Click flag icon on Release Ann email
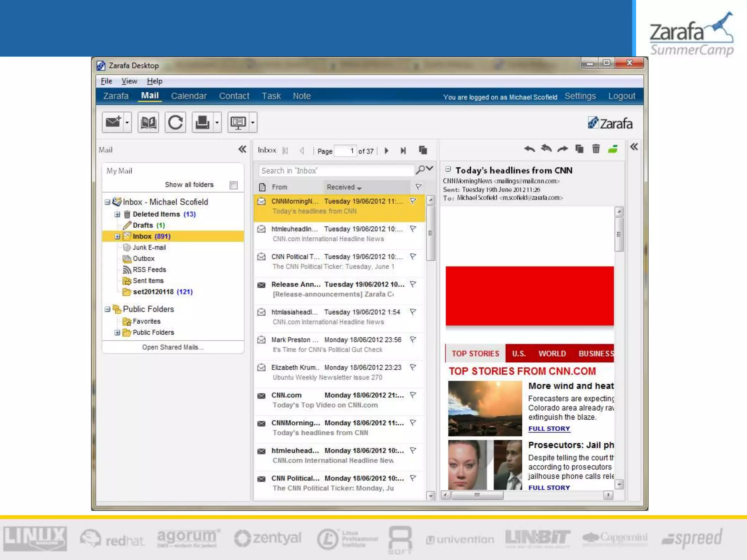The image size is (747, 560). point(413,284)
